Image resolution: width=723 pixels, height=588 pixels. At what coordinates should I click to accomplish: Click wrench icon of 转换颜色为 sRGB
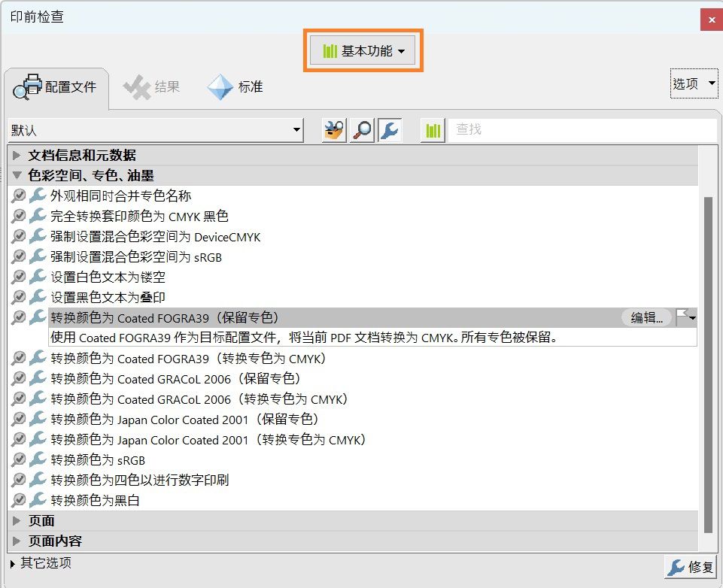(x=38, y=459)
